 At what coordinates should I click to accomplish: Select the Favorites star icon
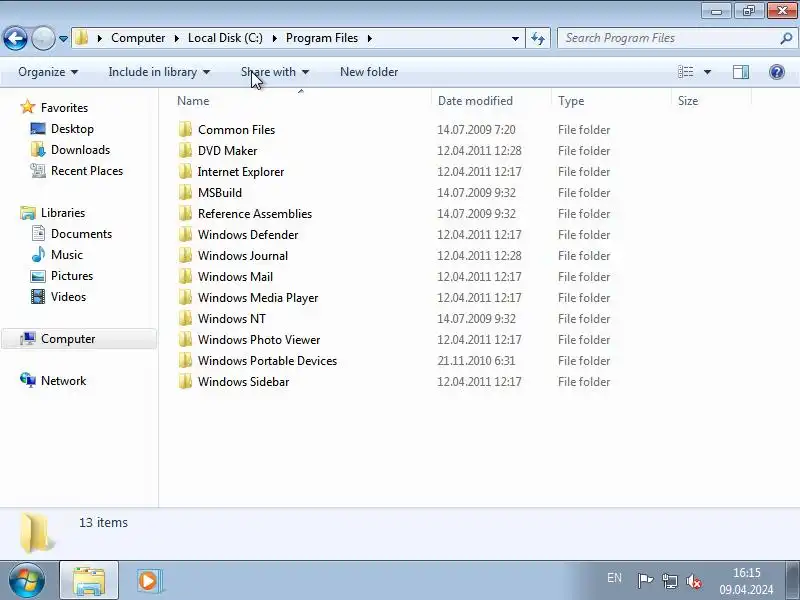[28, 107]
